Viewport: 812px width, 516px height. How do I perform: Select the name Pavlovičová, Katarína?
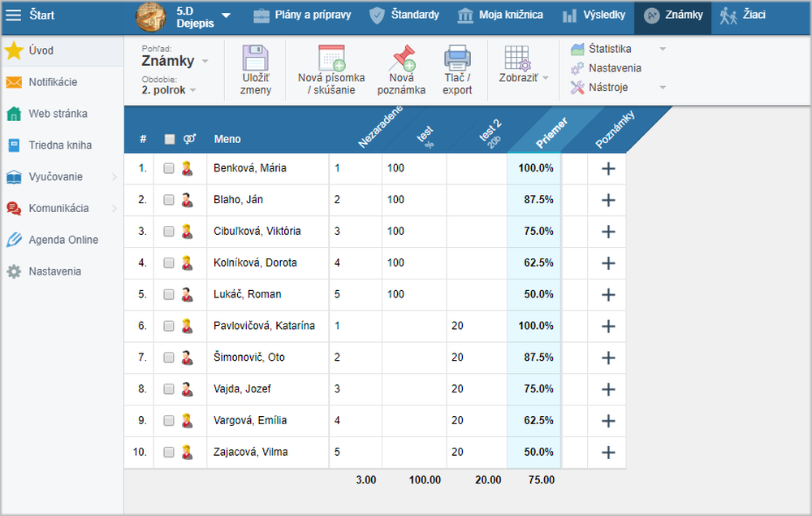(264, 326)
